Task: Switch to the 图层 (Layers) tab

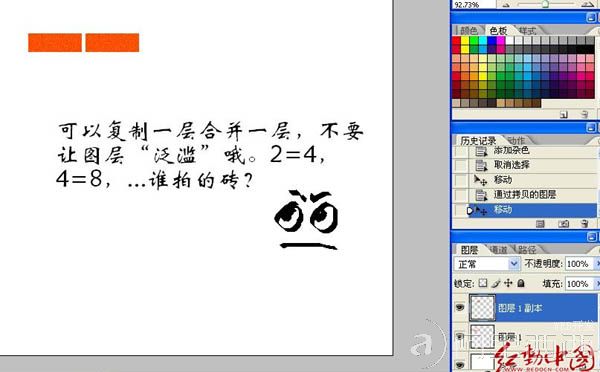Action: click(x=470, y=250)
